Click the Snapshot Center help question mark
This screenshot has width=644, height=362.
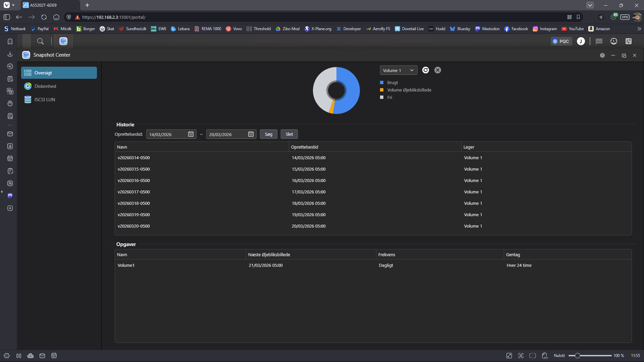602,55
